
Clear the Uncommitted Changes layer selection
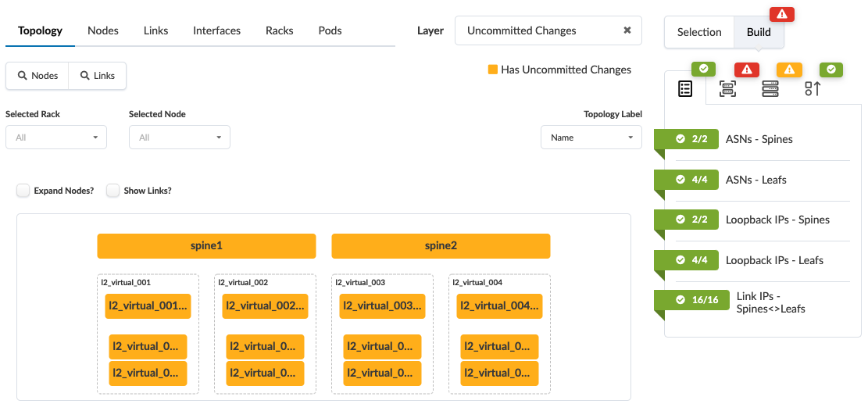[627, 30]
